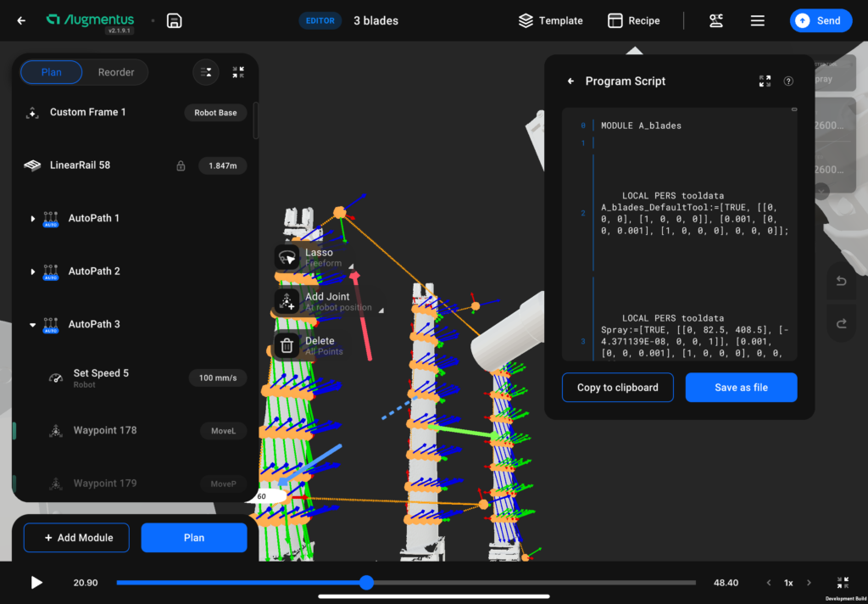Switch to Reorder mode toggle
Image resolution: width=868 pixels, height=604 pixels.
116,73
